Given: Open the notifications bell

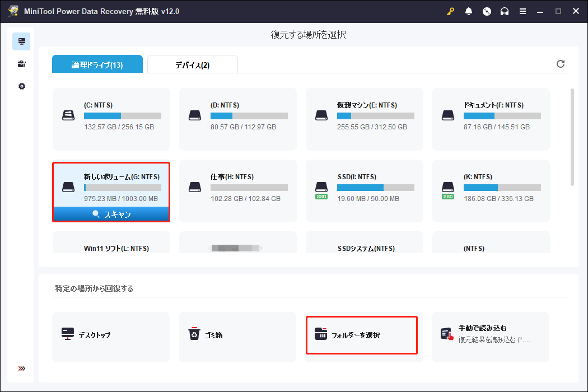Looking at the screenshot, I should 469,11.
